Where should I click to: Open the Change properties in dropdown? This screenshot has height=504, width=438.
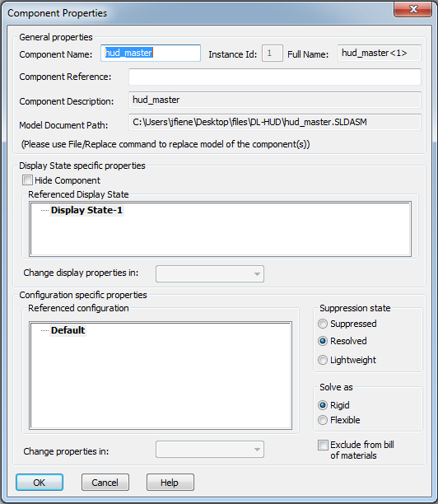coord(210,450)
